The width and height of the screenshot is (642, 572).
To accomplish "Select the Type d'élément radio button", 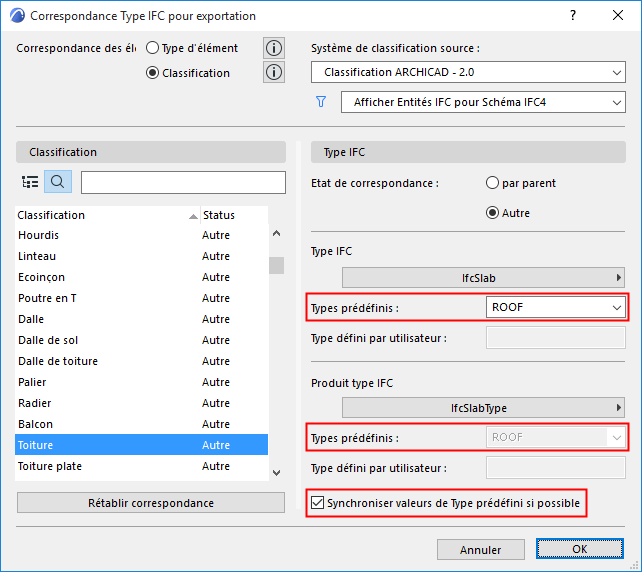I will (153, 48).
